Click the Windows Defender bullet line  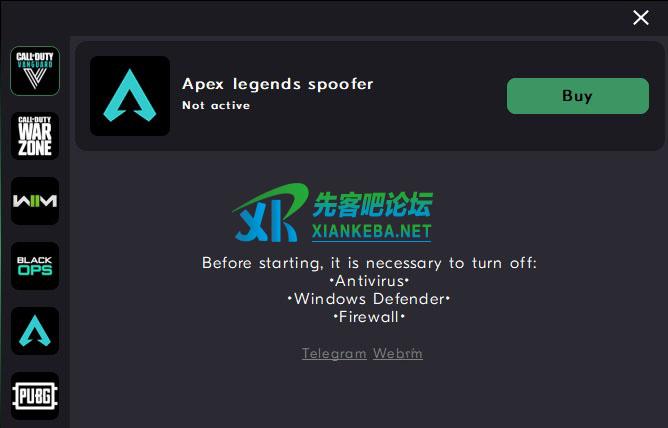pyautogui.click(x=369, y=299)
